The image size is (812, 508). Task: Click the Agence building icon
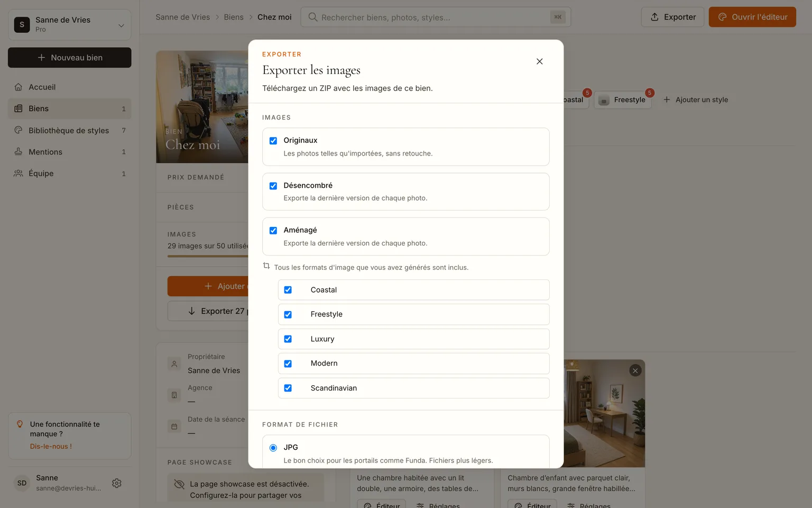coord(174,395)
